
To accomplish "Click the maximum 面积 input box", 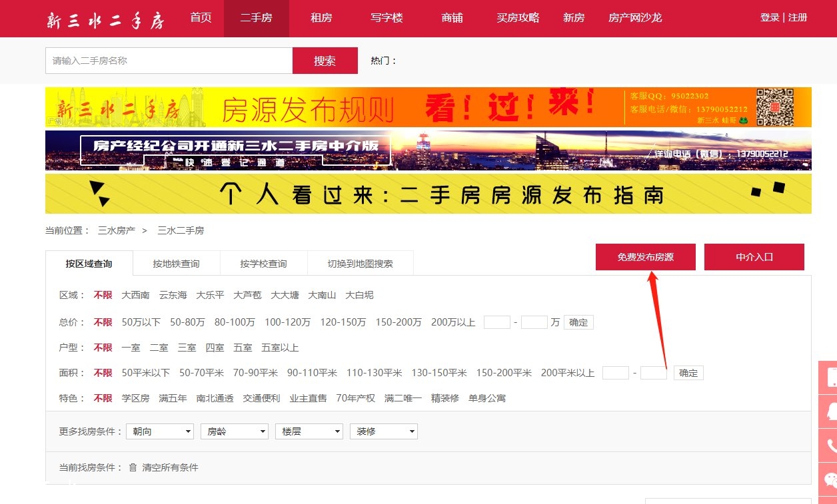I will 654,373.
